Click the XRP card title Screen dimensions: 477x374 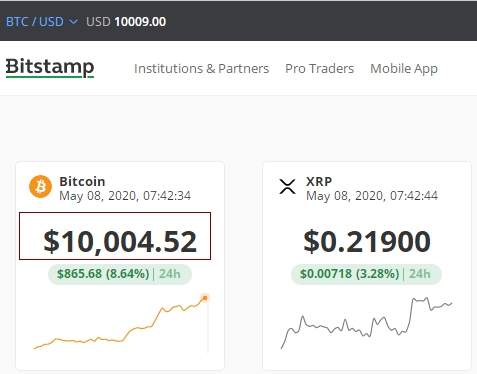319,182
